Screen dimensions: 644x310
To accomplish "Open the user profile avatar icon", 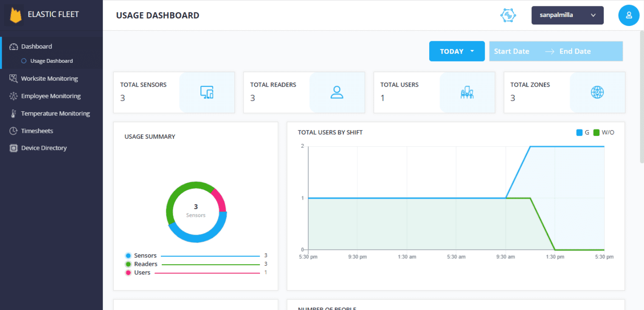I will pos(628,15).
